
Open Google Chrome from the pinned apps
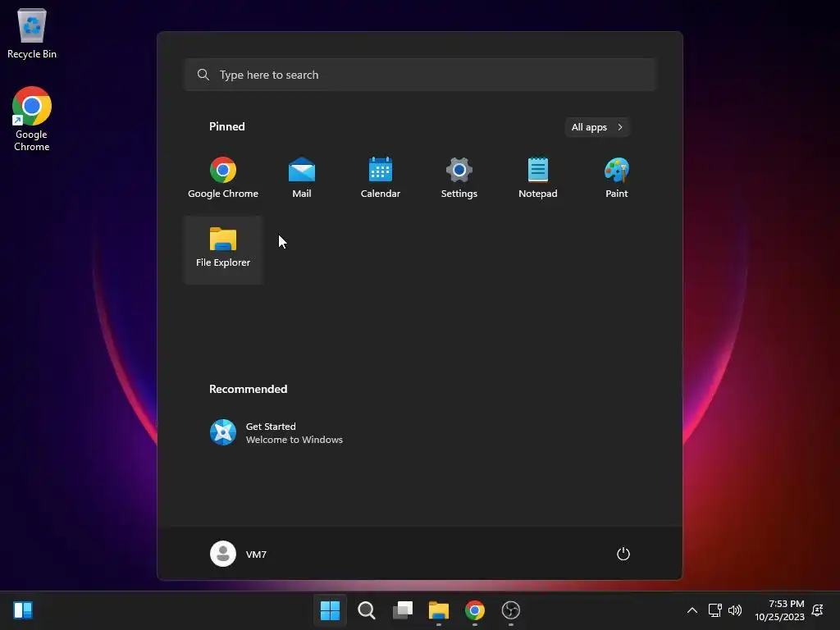pos(223,178)
